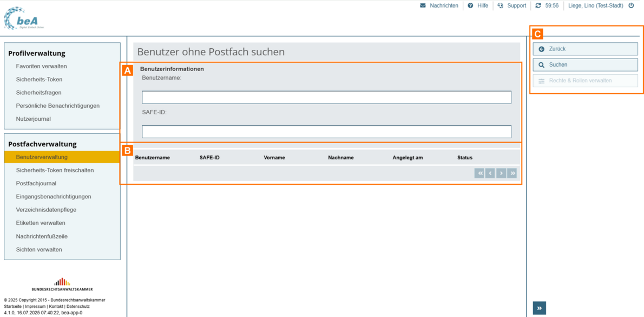Click the power logout icon
Screen dimensions: 644x317
pos(631,5)
